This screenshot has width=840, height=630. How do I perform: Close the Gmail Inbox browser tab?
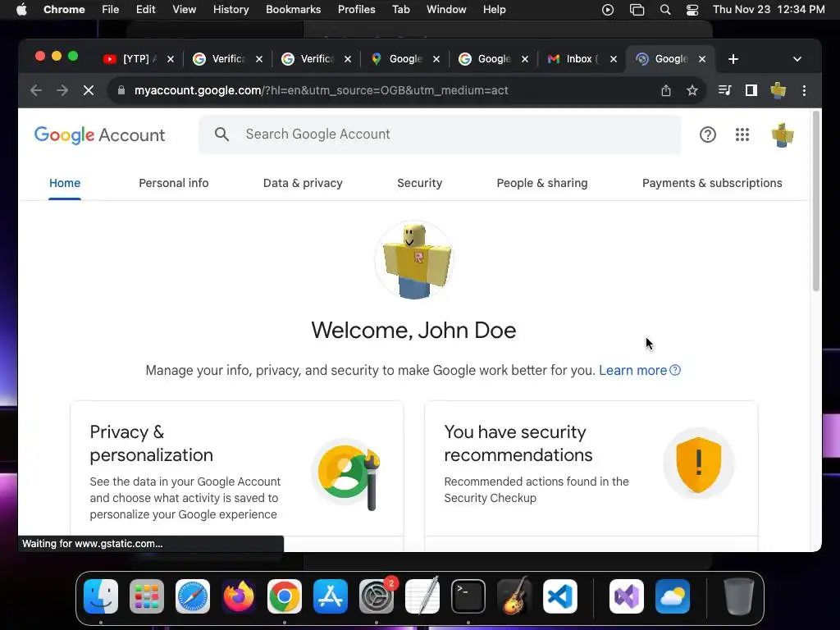[x=614, y=59]
